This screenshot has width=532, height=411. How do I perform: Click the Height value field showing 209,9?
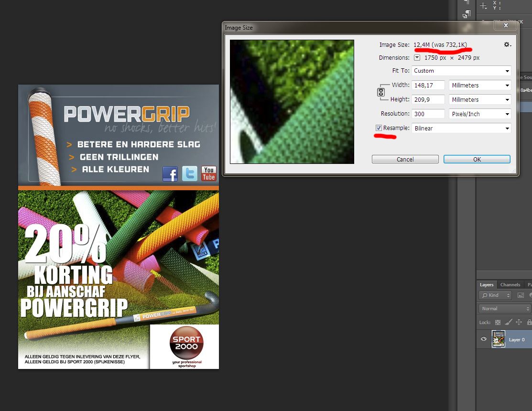(428, 99)
